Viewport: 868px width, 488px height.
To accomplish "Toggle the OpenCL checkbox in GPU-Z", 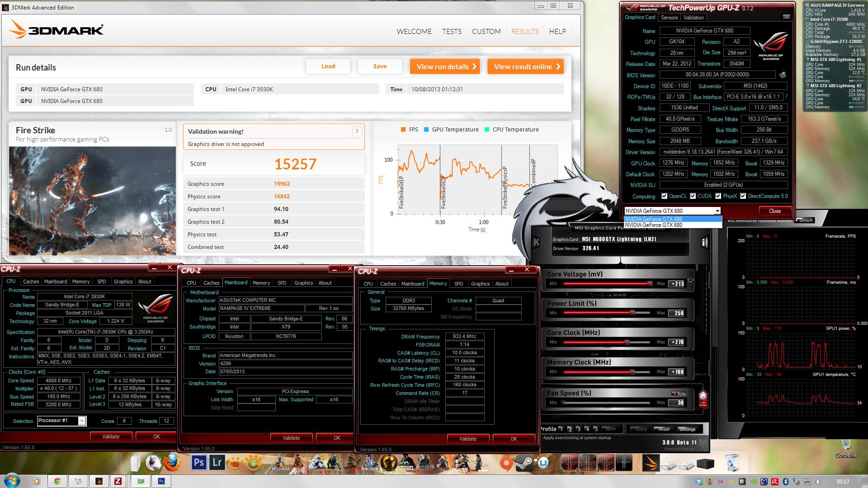I will point(664,196).
